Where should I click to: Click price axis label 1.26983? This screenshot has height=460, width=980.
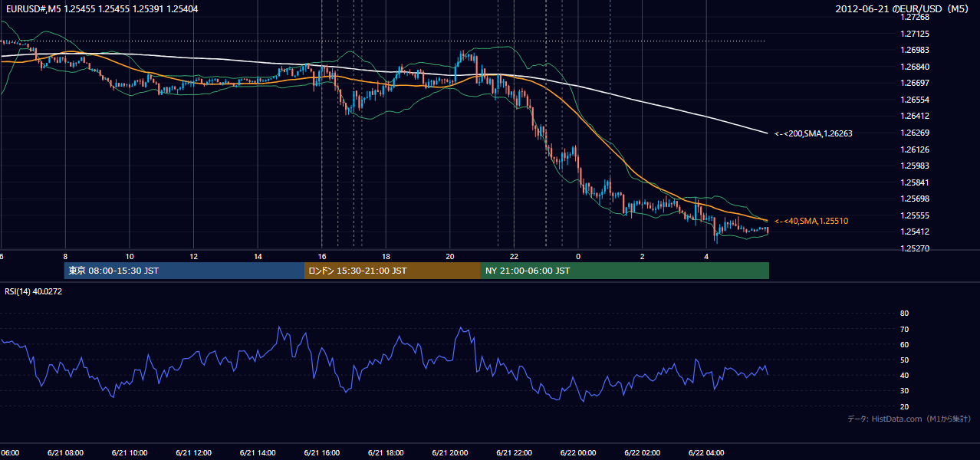[x=916, y=50]
